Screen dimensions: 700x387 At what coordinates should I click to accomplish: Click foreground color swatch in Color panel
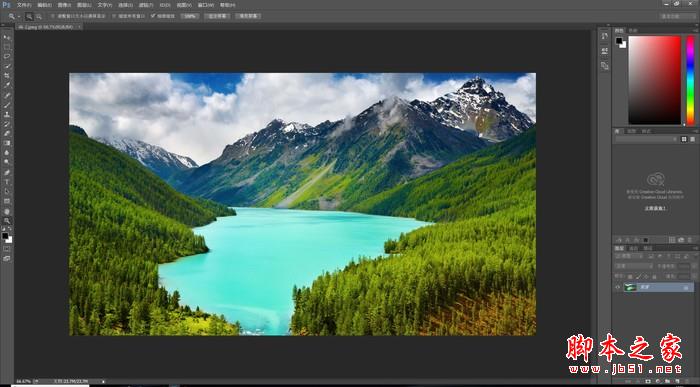point(619,41)
